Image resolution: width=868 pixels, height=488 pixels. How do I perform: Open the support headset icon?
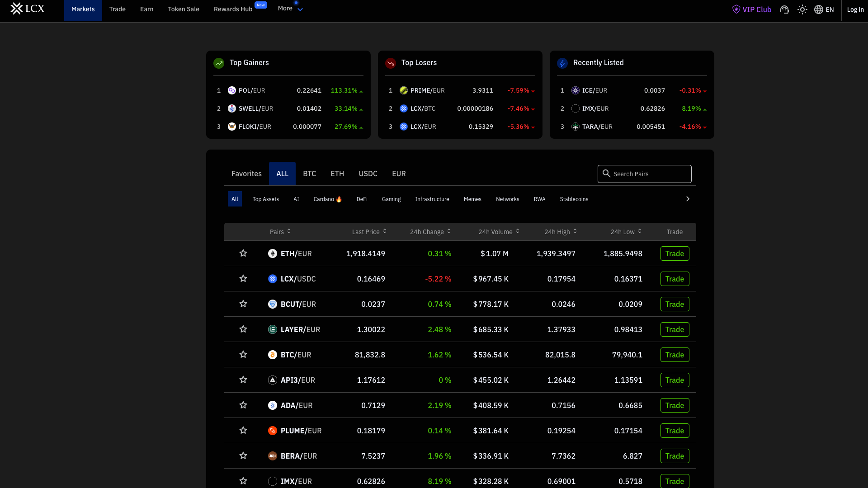pos(784,9)
